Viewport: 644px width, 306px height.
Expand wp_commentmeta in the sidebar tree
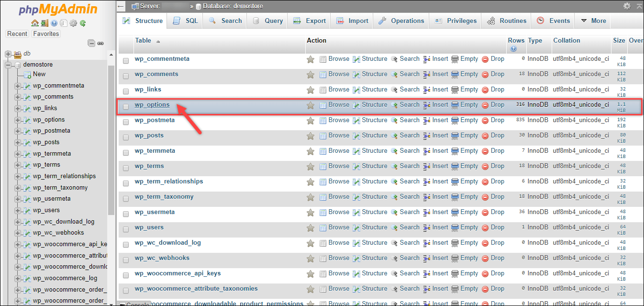point(18,86)
